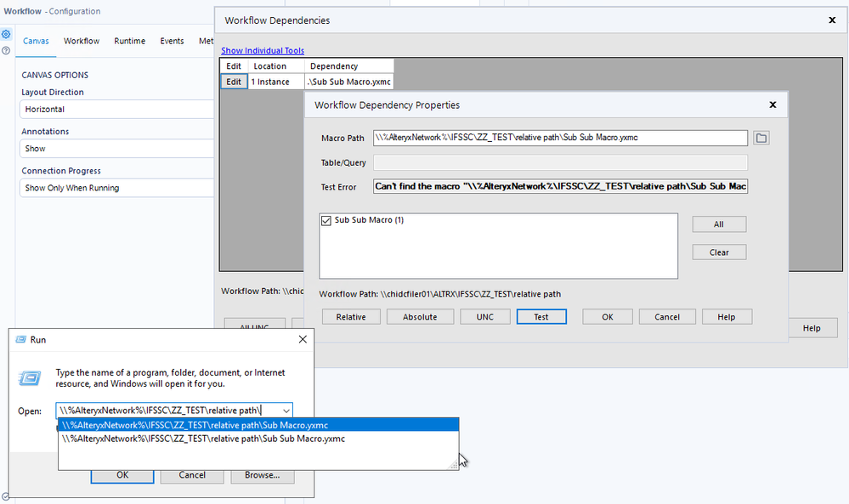Image resolution: width=849 pixels, height=504 pixels.
Task: Click the gear settings icon in left sidebar
Action: pyautogui.click(x=7, y=35)
